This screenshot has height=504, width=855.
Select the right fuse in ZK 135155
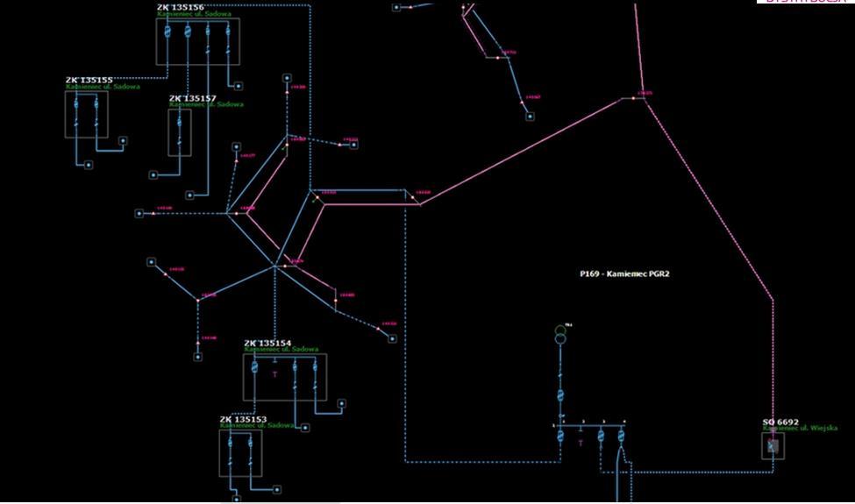pos(96,103)
